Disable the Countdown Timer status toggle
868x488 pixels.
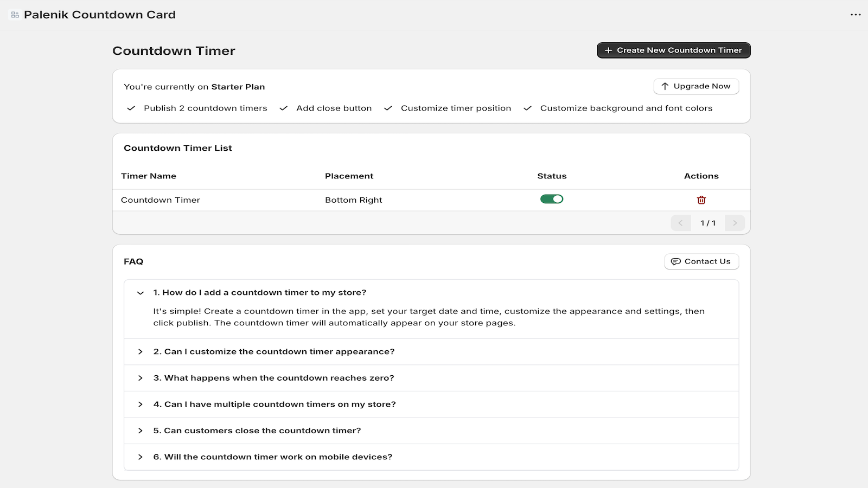[552, 199]
